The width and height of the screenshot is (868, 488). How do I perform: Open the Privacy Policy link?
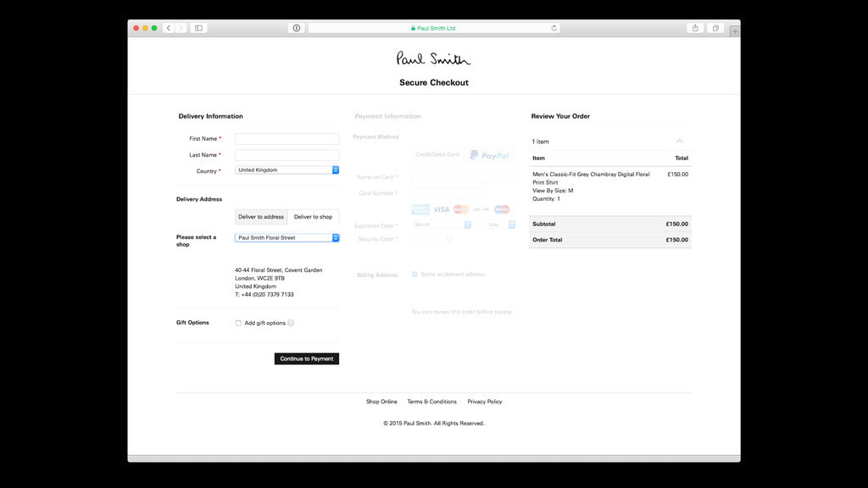[x=484, y=402]
